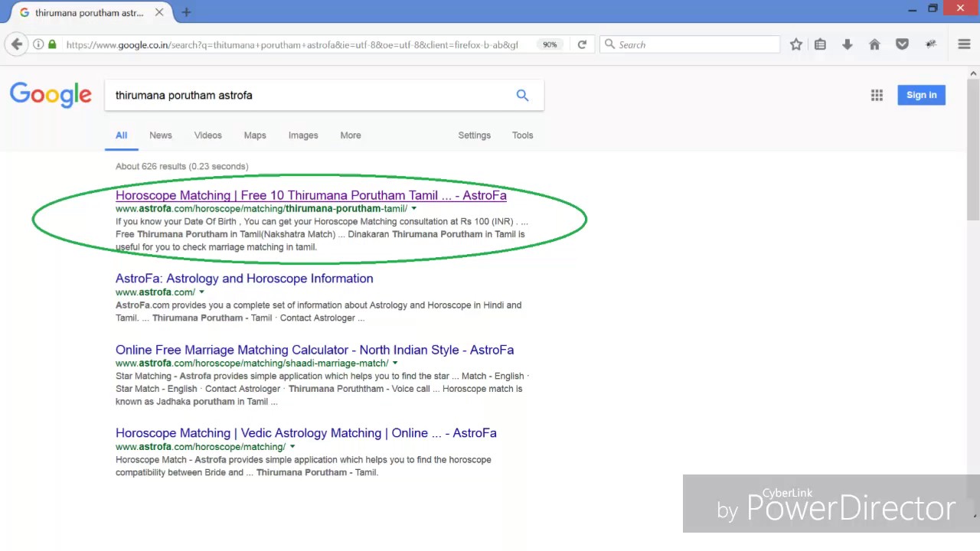Open Horoscope Matching Free 10 Thirumana Porutham link
Image resolution: width=980 pixels, height=551 pixels.
click(311, 195)
